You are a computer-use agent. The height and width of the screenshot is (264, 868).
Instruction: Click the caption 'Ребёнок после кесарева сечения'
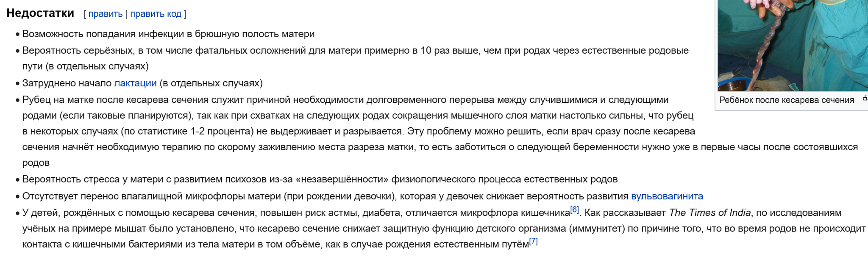786,100
